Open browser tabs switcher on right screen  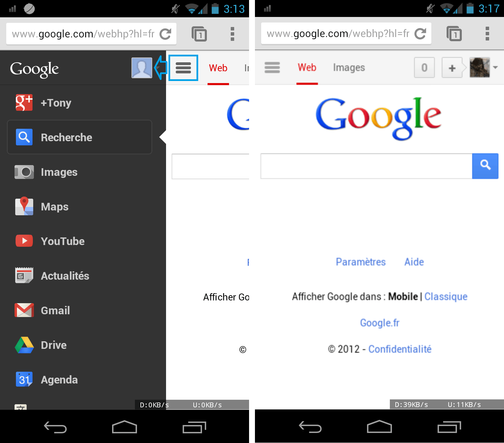click(454, 34)
